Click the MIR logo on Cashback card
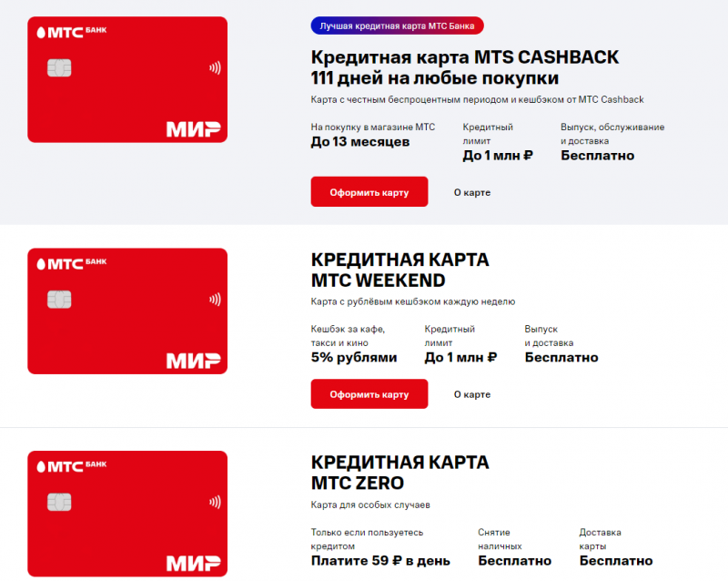Image resolution: width=728 pixels, height=581 pixels. pos(193,128)
